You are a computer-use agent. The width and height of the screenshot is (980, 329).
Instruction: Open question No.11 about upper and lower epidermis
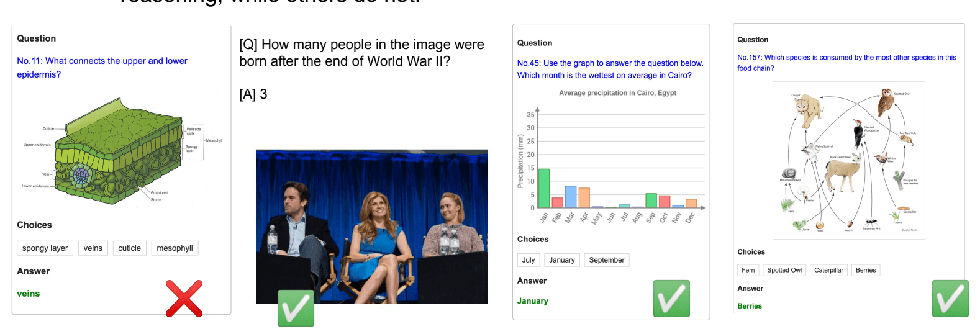click(x=102, y=68)
